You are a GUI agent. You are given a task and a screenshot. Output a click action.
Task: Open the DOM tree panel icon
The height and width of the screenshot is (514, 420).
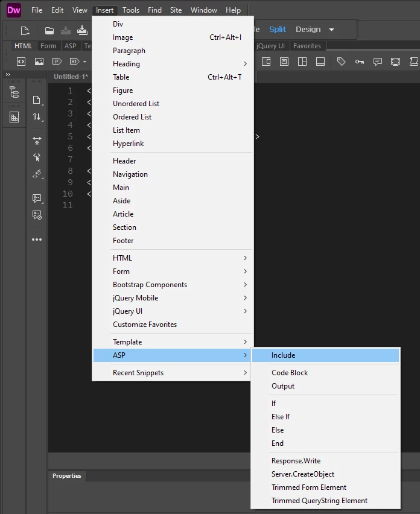tap(14, 92)
